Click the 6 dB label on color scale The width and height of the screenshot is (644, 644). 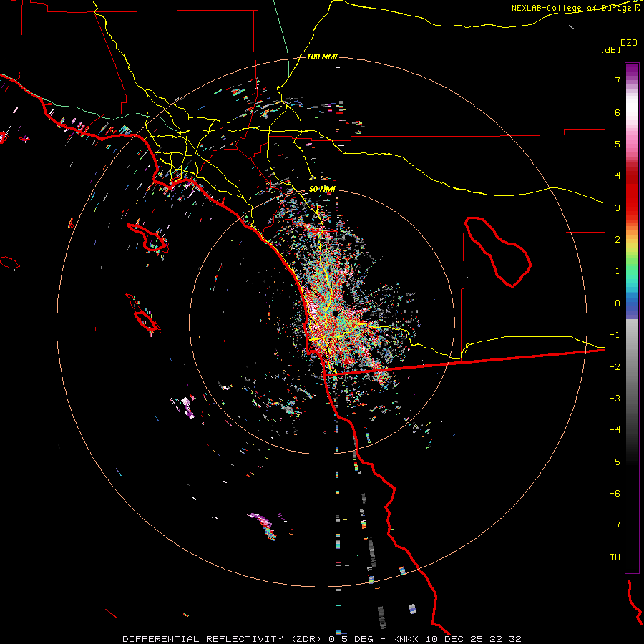click(618, 112)
